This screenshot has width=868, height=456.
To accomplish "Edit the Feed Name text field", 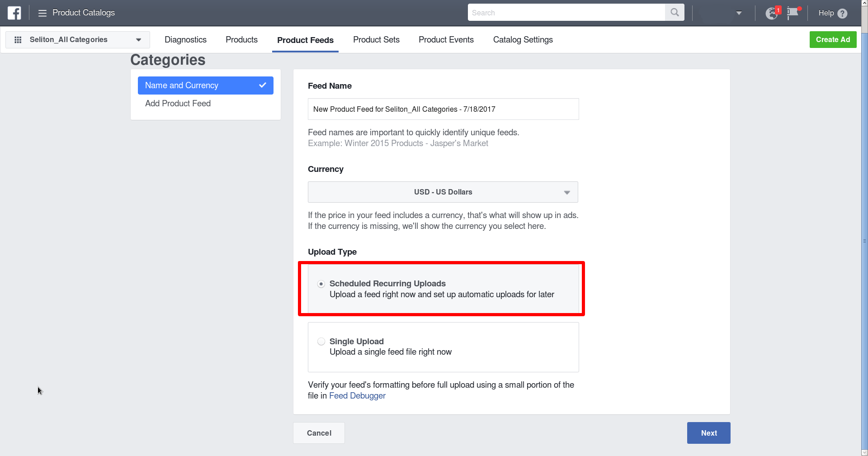I will point(443,109).
